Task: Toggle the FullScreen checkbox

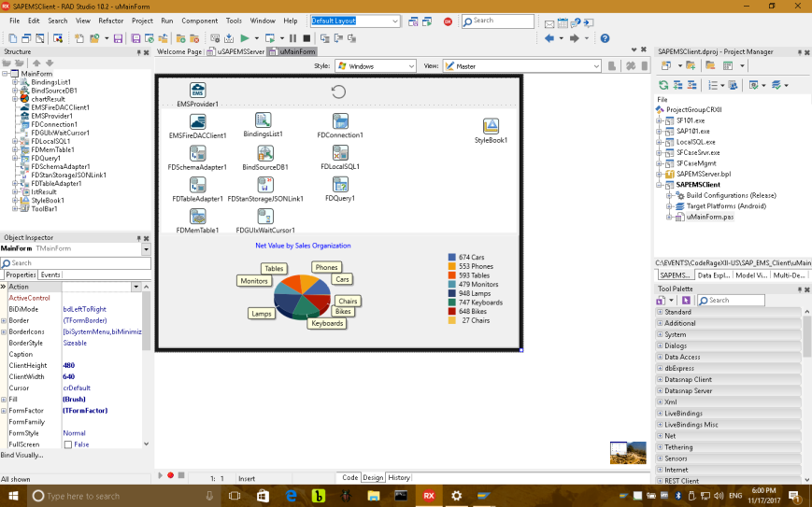Action: 68,444
